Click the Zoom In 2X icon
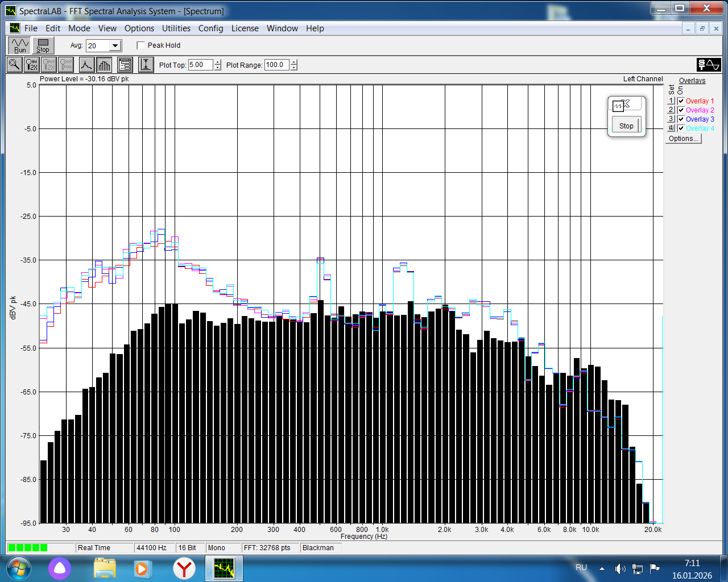This screenshot has width=728, height=582. [32, 65]
